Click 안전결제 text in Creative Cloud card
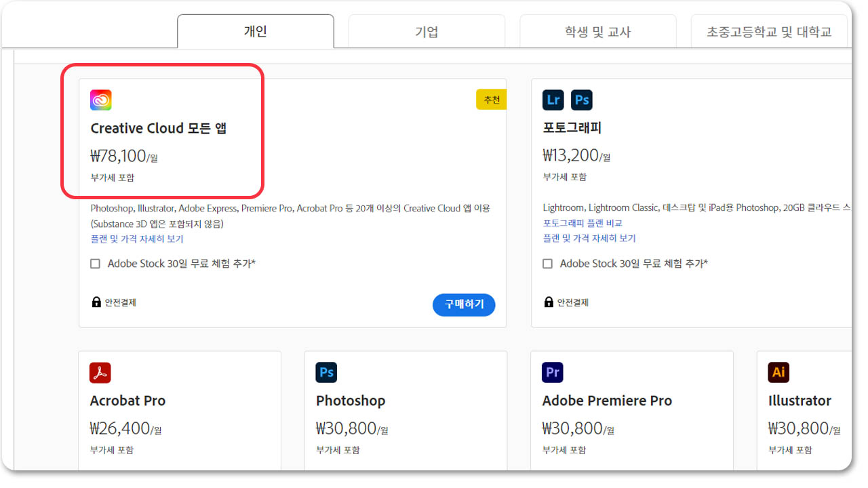 (x=121, y=302)
